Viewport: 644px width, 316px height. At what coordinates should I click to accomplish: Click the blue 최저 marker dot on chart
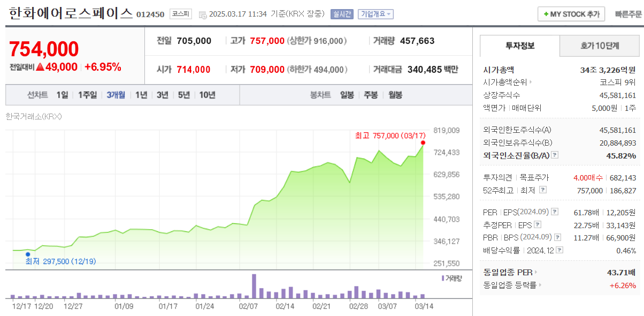[28, 254]
